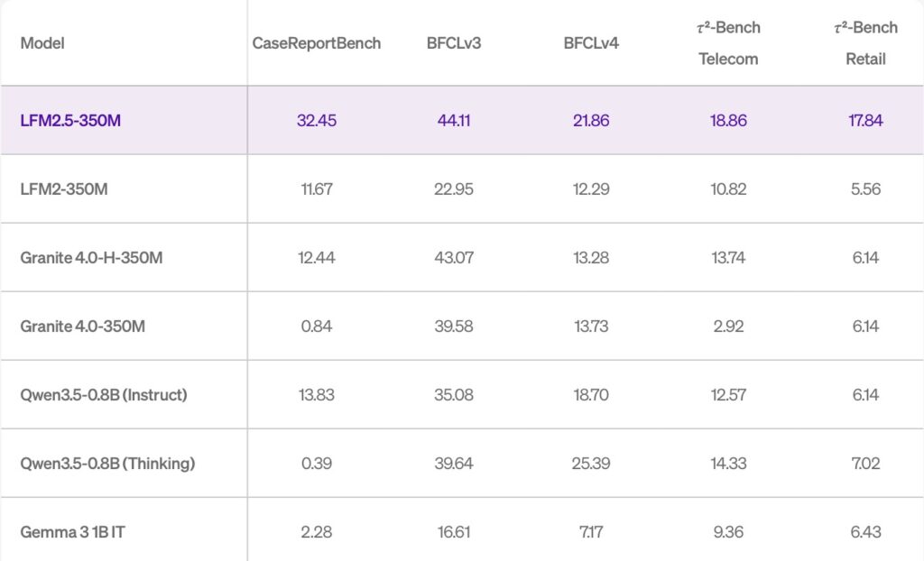924x561 pixels.
Task: Select the Qwen3.5-0.8B (Instruct) row label
Action: tap(104, 395)
